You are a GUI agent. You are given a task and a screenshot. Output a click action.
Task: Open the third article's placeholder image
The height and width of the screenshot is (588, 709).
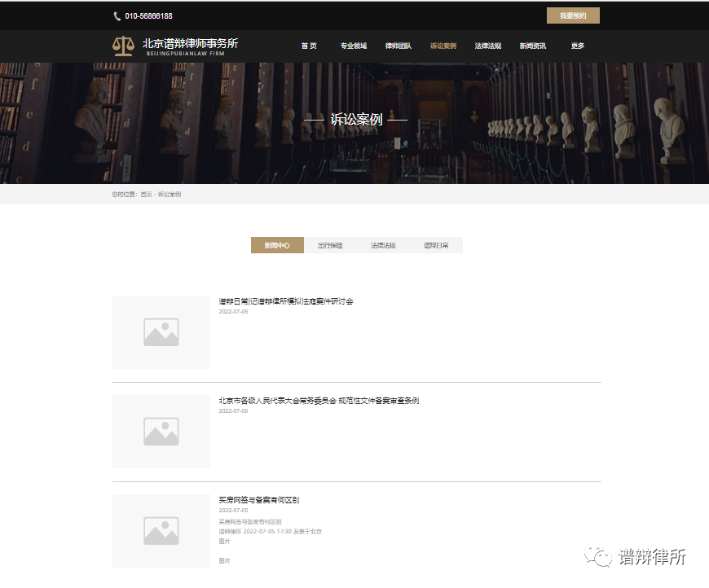coord(161,531)
